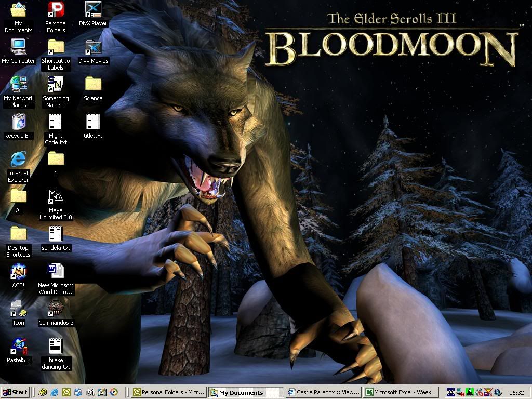This screenshot has height=399, width=532.
Task: Click the Maya Quick Launch icon
Action: [90, 392]
